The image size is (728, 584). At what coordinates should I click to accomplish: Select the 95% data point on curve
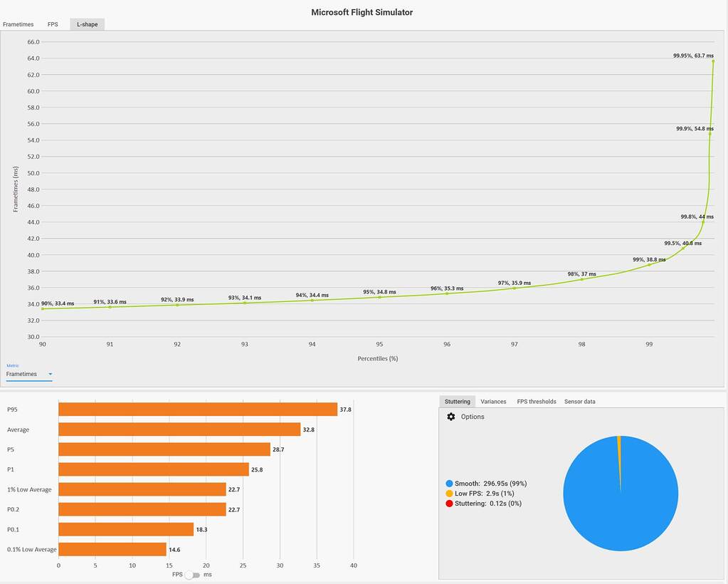379,297
